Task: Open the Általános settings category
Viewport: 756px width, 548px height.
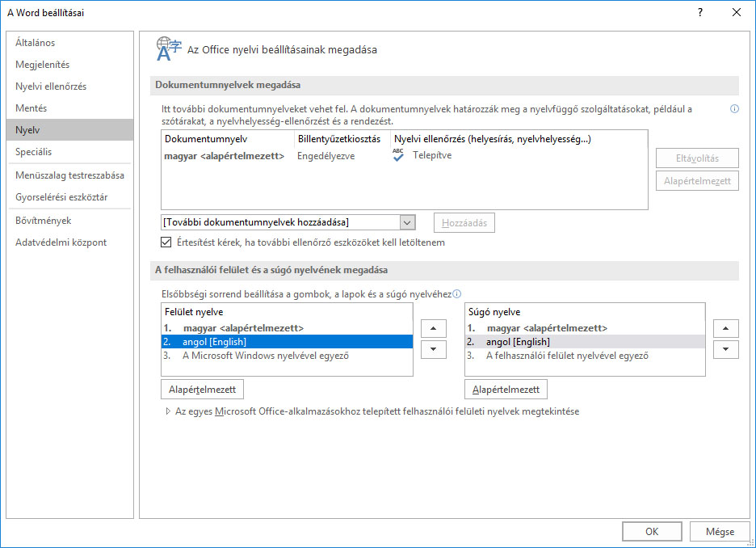Action: [x=70, y=43]
